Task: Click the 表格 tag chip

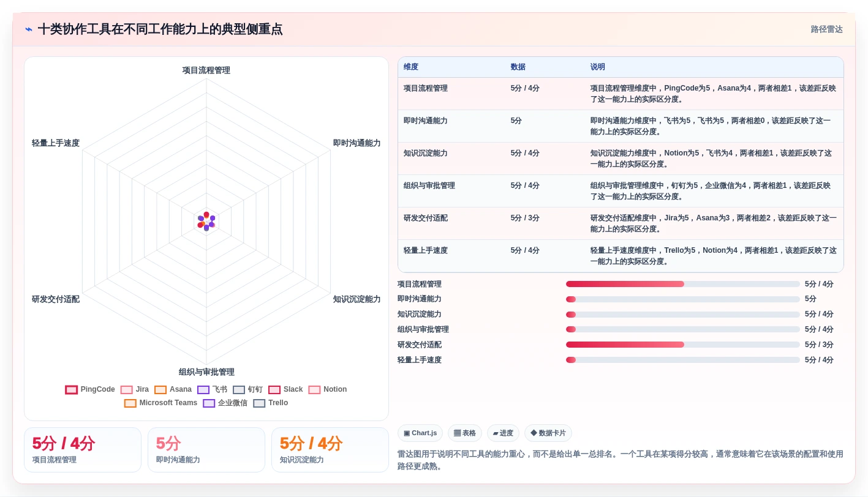Action: click(x=465, y=433)
